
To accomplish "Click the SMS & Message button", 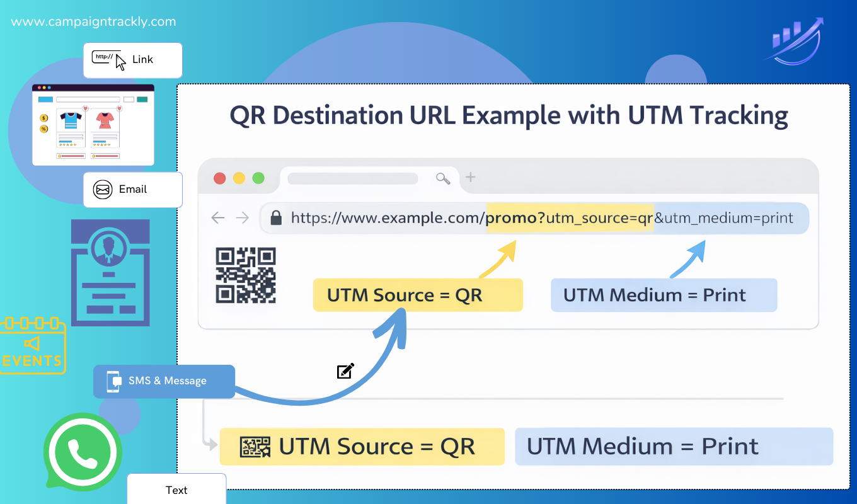I will (x=164, y=381).
